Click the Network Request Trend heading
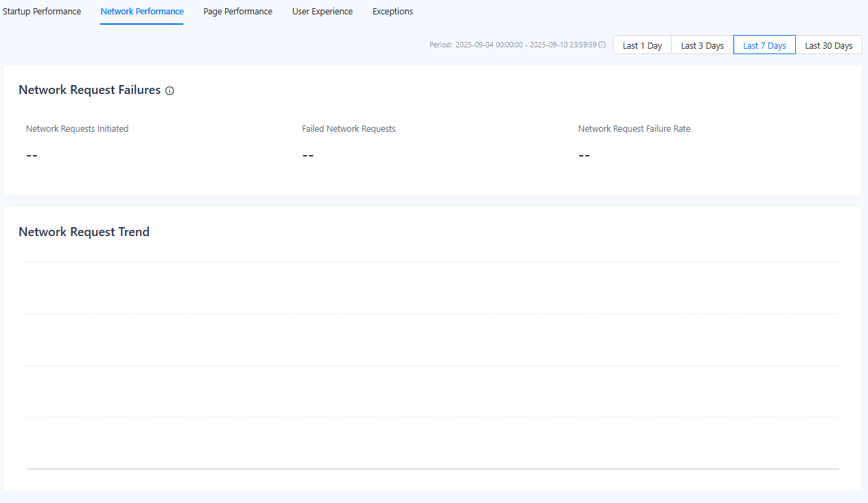The width and height of the screenshot is (868, 503). (x=84, y=232)
